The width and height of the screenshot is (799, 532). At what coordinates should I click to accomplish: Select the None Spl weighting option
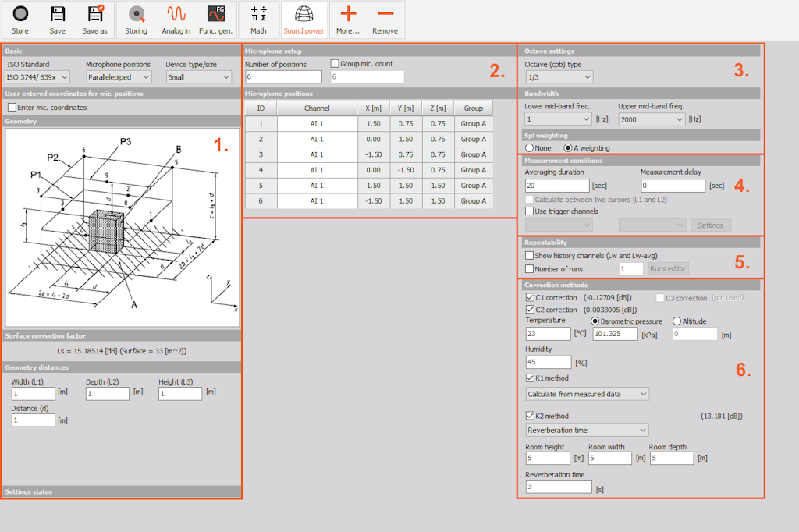point(530,147)
